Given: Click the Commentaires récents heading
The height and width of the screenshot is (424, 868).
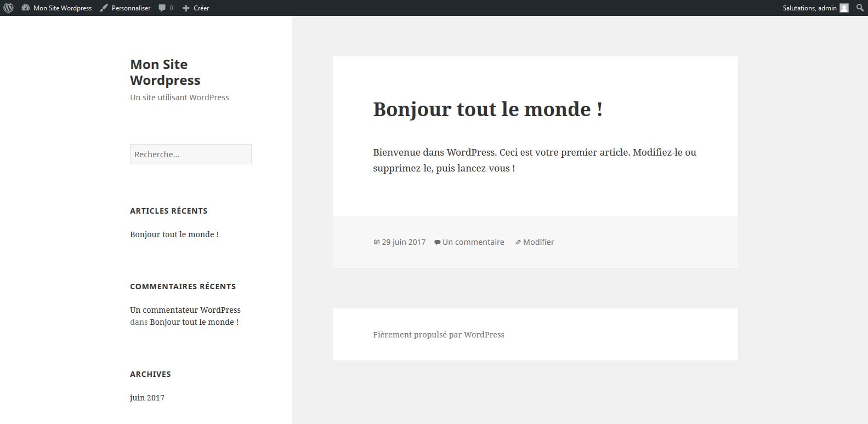Looking at the screenshot, I should pyautogui.click(x=183, y=287).
